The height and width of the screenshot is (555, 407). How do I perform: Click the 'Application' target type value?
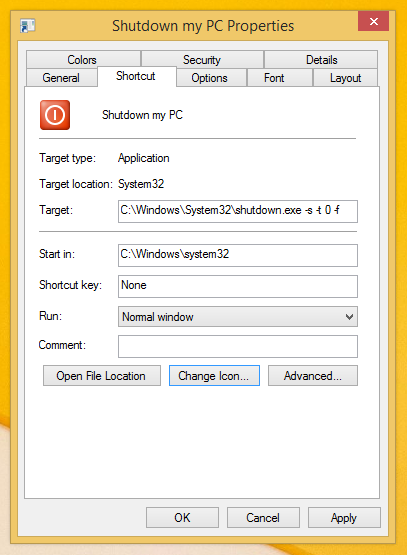click(x=144, y=158)
